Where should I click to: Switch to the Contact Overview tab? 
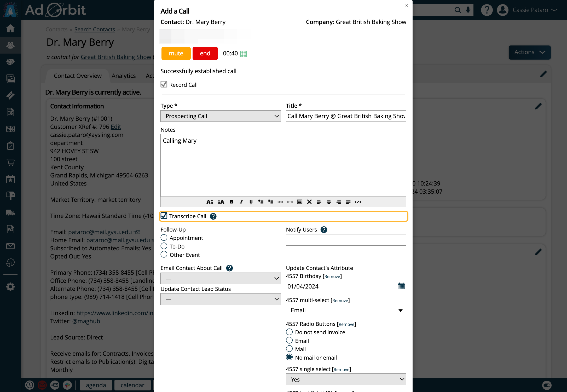point(78,76)
